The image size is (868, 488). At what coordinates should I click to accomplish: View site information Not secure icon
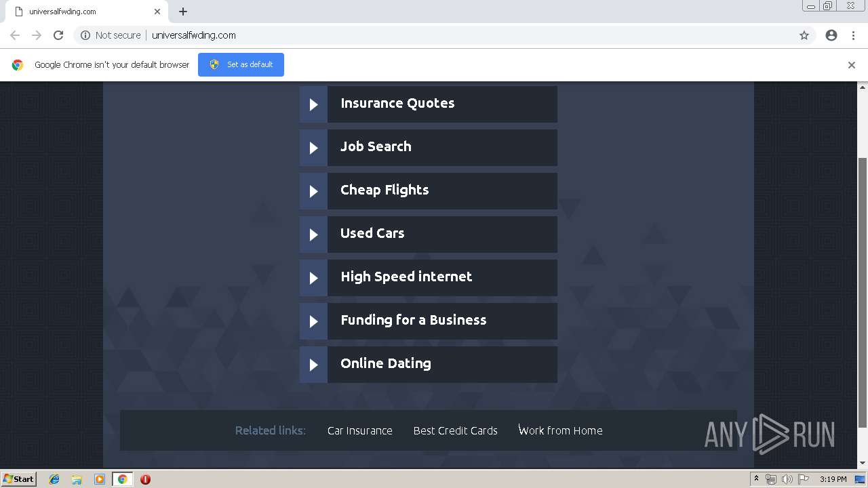click(x=85, y=35)
